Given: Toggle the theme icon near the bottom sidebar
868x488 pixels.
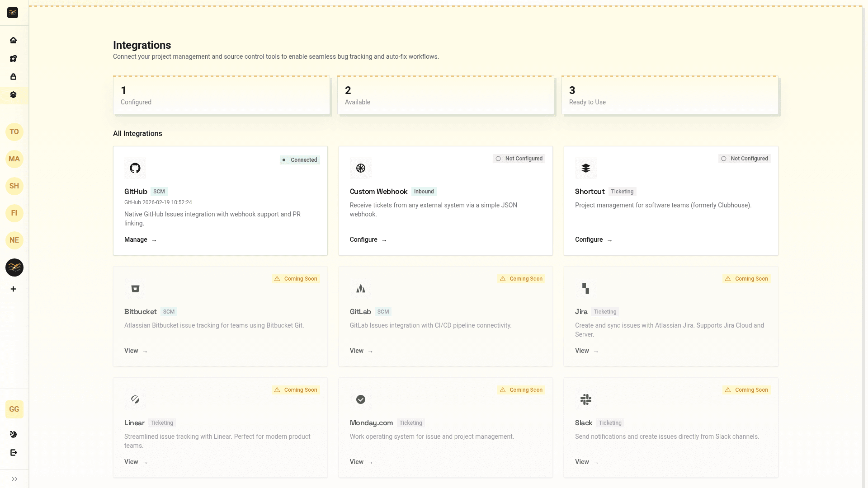Looking at the screenshot, I should [14, 434].
